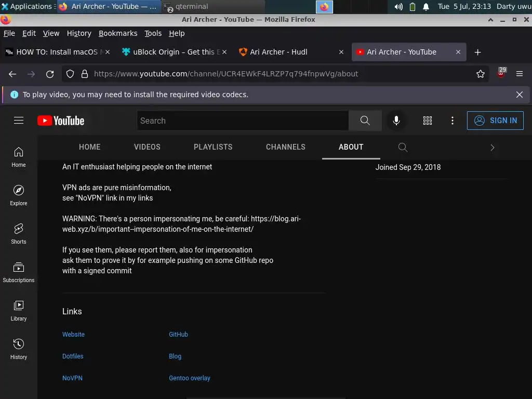Viewport: 532px width, 399px height.
Task: Switch to the CHANNELS tab
Action: pyautogui.click(x=285, y=147)
